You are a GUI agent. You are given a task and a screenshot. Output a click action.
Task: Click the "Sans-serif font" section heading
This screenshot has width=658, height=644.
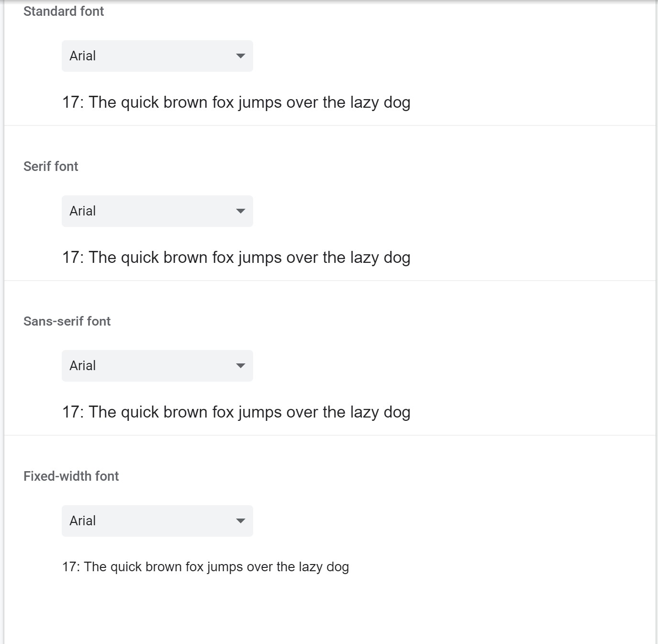click(67, 321)
